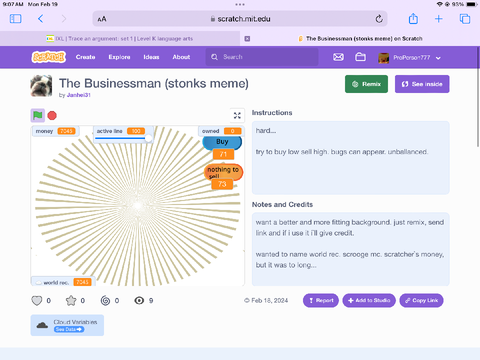Click the See inside button
The image size is (480, 360).
[x=422, y=84]
